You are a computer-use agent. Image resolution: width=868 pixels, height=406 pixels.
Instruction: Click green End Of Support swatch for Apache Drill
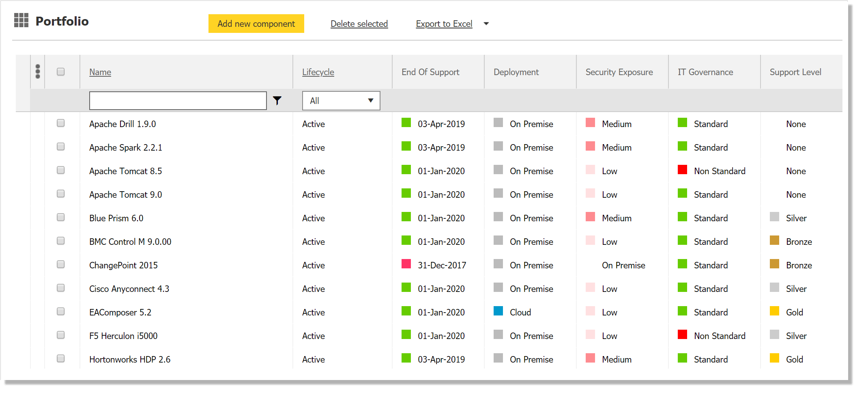tap(406, 123)
